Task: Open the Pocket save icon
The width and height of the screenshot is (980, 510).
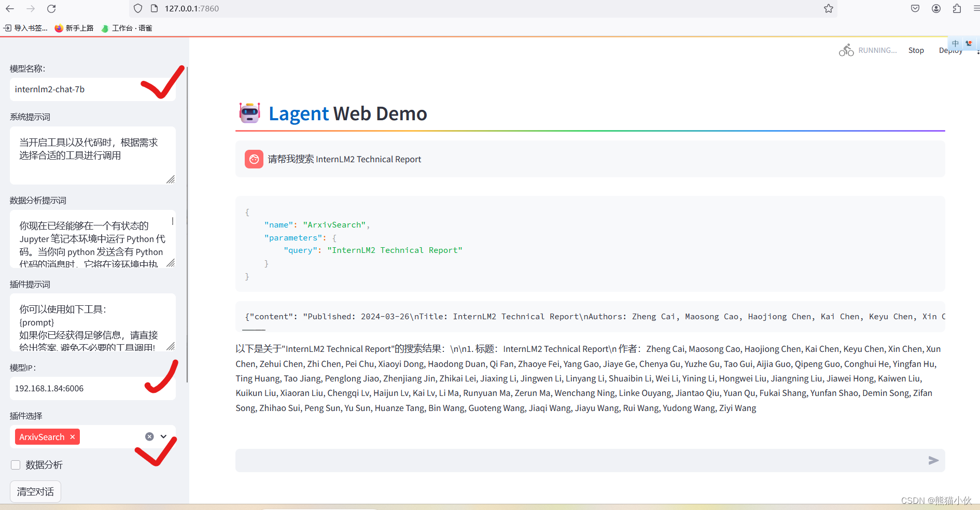Action: tap(915, 8)
